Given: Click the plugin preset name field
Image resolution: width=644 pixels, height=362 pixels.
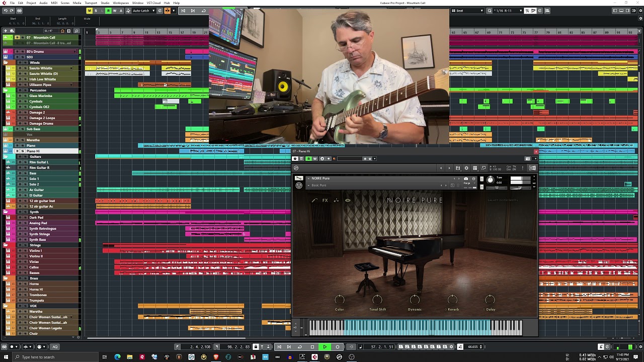Looking at the screenshot, I should click(349, 159).
